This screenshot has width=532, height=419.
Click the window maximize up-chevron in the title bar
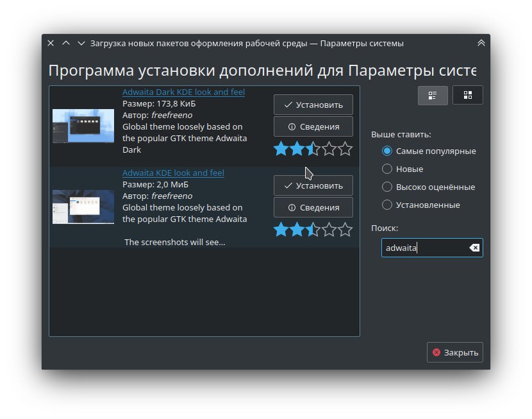pyautogui.click(x=66, y=43)
